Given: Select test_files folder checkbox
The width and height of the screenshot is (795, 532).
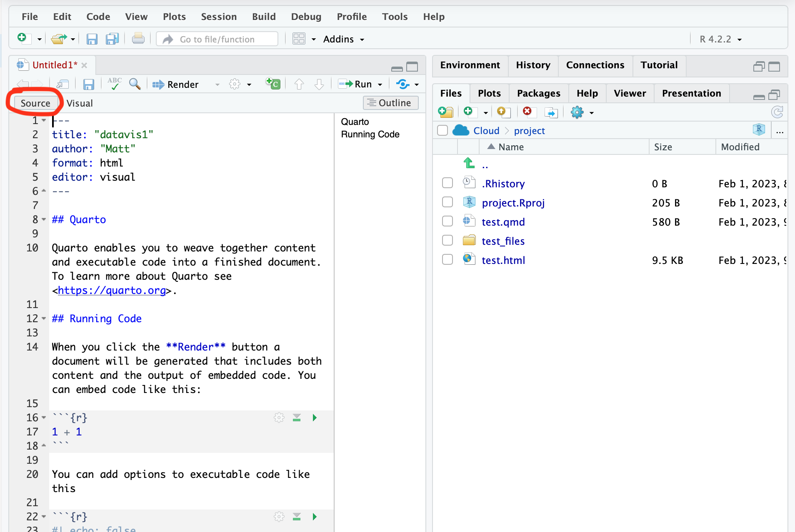Looking at the screenshot, I should pos(447,241).
